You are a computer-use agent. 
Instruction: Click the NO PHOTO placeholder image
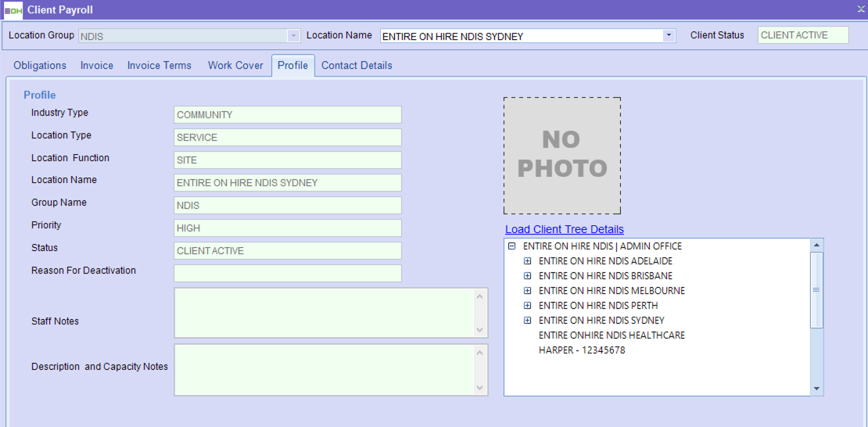coord(562,156)
